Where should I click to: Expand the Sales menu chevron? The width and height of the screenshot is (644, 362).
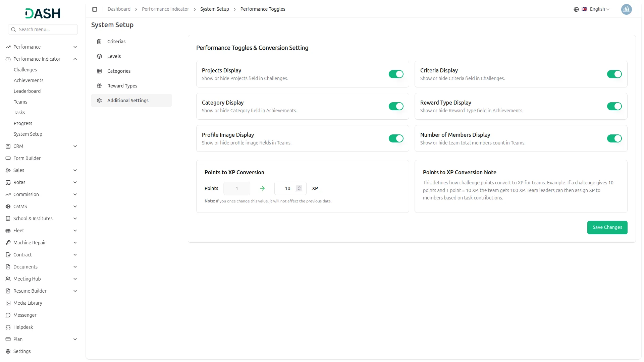(x=75, y=170)
